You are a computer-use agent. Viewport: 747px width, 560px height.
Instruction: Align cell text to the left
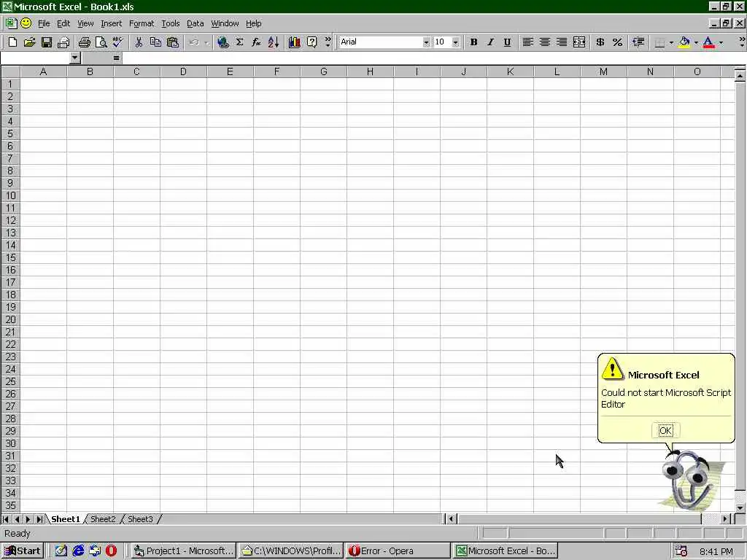[528, 42]
